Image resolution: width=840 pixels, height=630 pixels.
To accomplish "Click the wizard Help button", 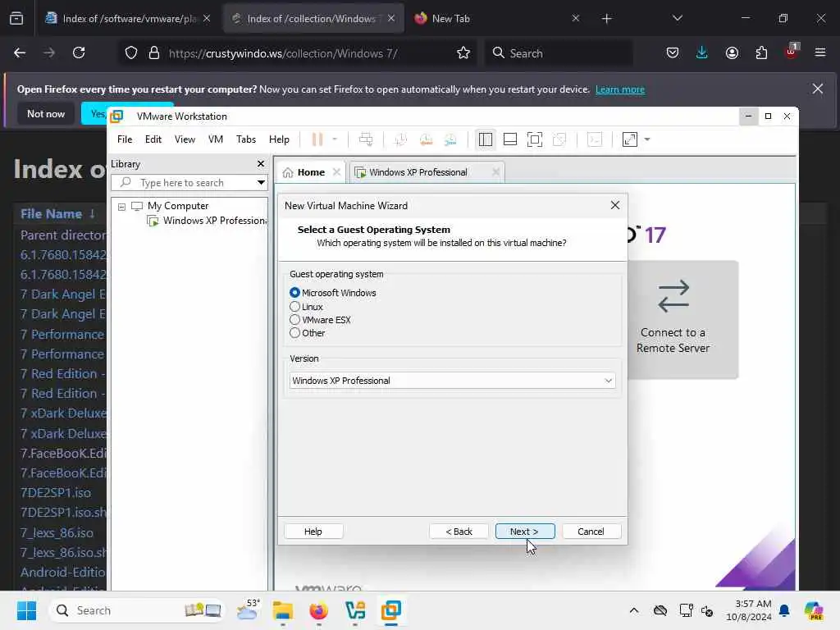I will 313,532.
